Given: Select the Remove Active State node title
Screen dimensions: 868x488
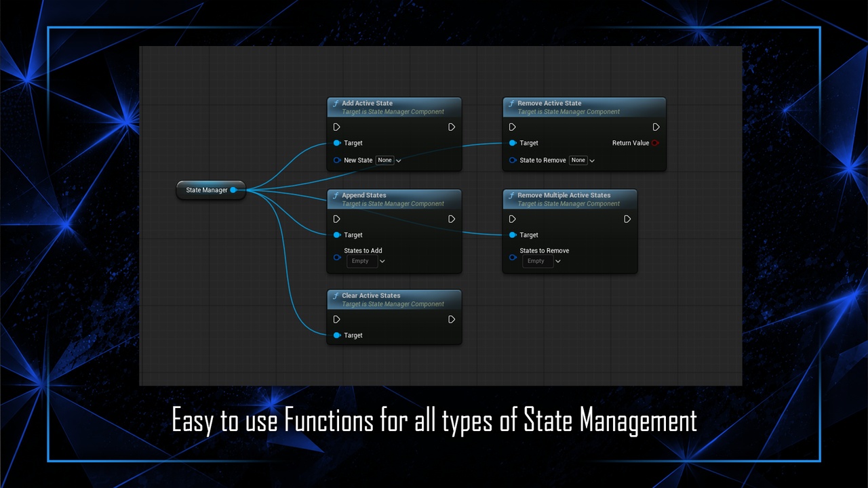Looking at the screenshot, I should pyautogui.click(x=549, y=104).
